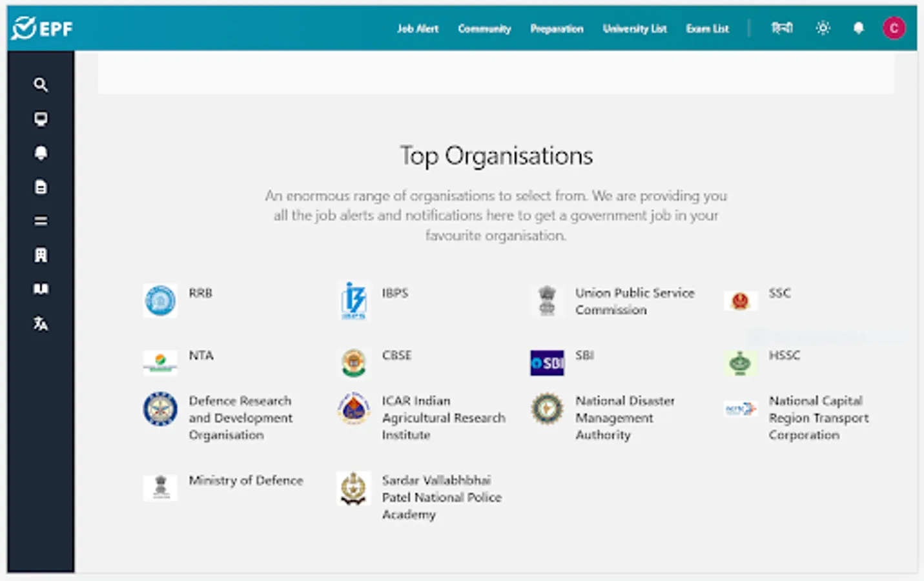Click the translate language icon in the sidebar
Viewport: 924px width, 581px height.
41,323
